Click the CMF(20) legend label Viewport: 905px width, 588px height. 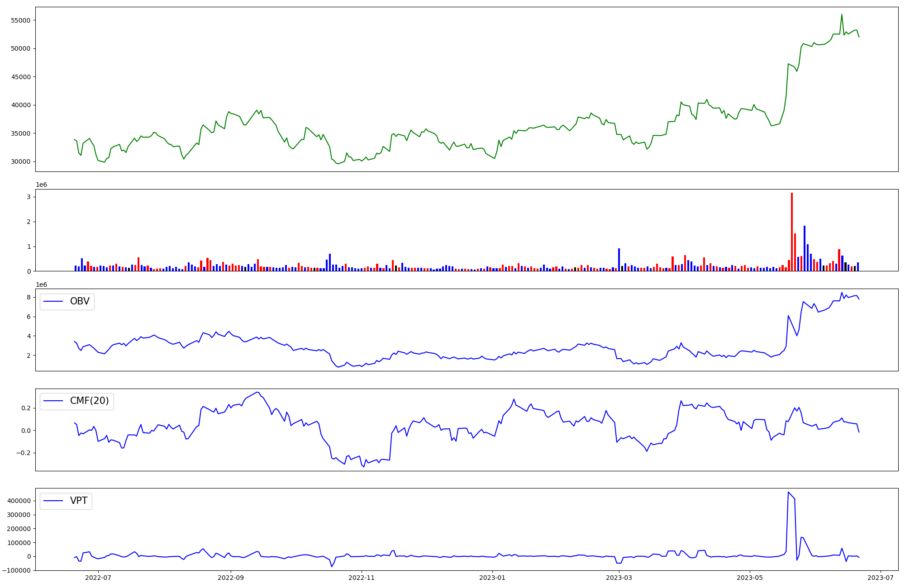click(89, 401)
